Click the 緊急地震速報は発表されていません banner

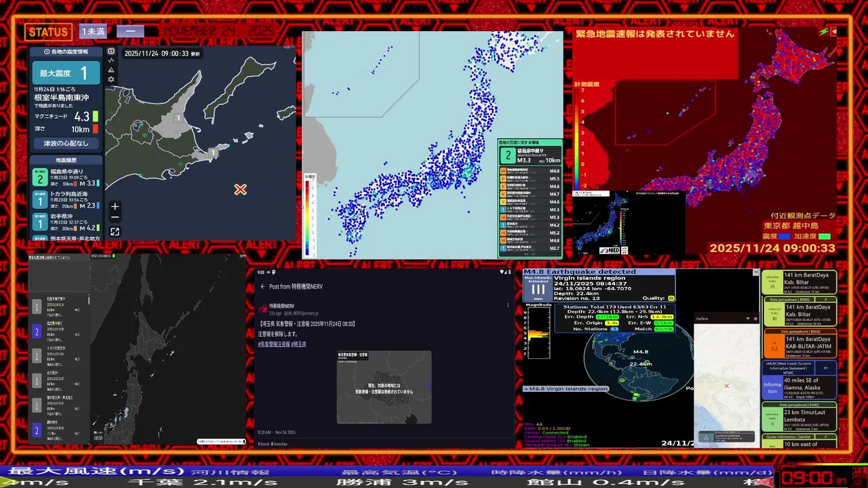pos(655,33)
